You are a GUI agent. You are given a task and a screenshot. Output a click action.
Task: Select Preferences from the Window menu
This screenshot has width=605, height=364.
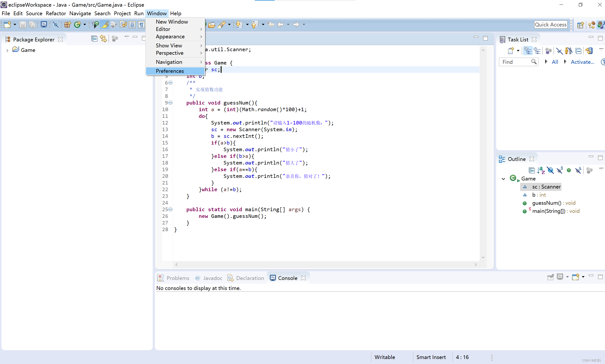[175, 71]
